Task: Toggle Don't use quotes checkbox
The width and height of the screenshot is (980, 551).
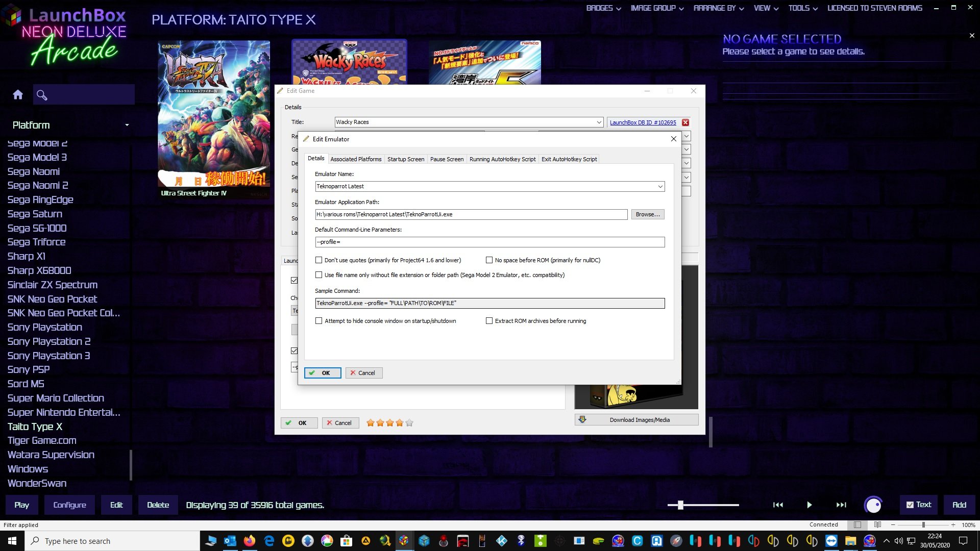Action: tap(319, 260)
